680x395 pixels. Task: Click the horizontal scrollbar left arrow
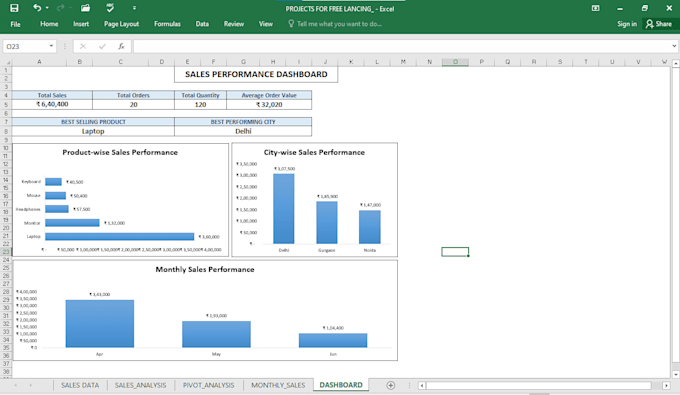click(x=422, y=385)
